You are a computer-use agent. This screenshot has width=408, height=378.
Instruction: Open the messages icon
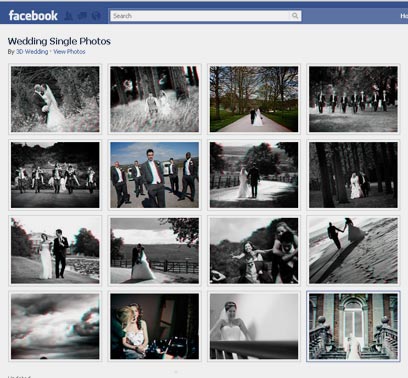82,16
